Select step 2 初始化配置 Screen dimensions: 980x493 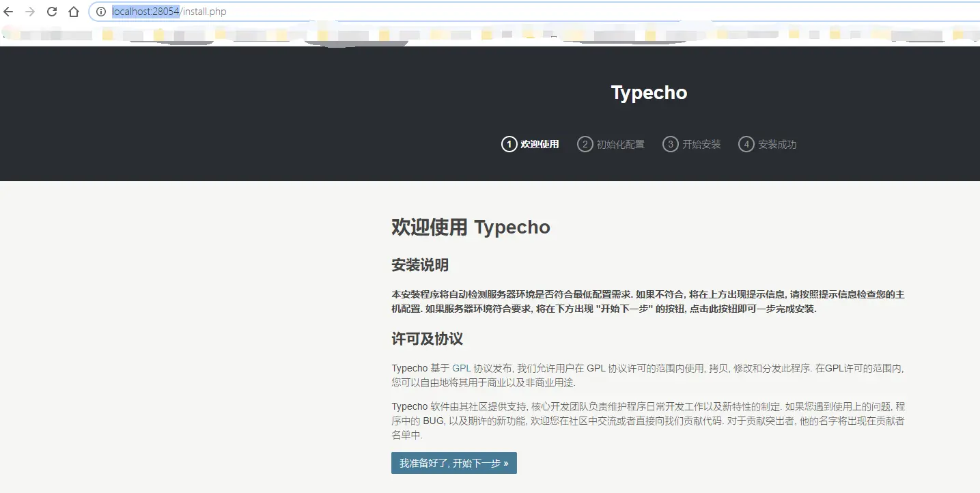[611, 144]
